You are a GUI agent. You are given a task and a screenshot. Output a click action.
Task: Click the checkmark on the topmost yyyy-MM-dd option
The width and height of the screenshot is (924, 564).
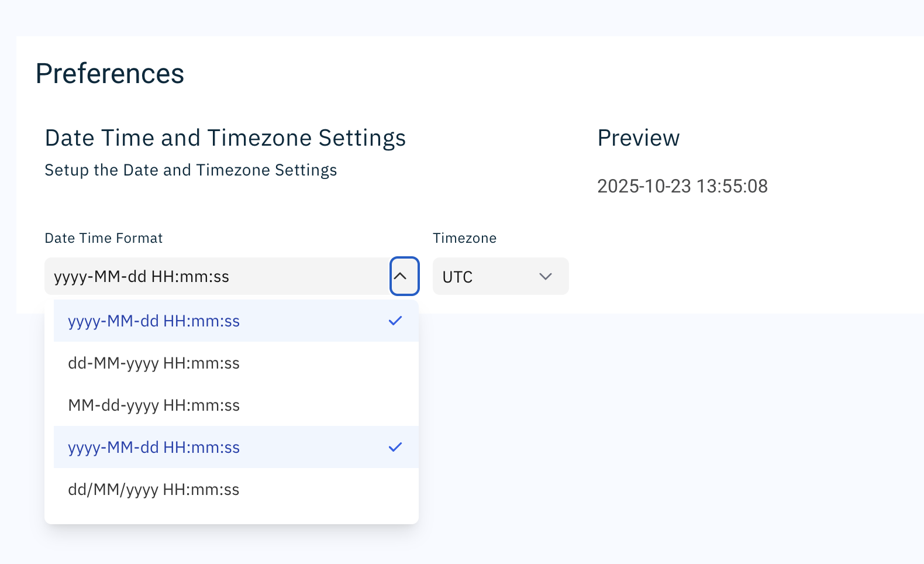[x=395, y=321]
